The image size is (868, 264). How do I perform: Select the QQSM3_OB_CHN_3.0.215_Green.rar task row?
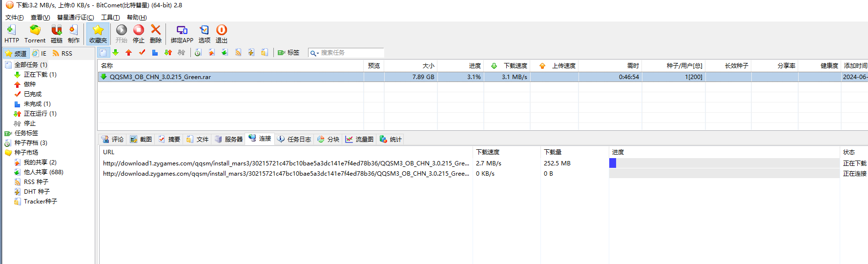pos(482,77)
